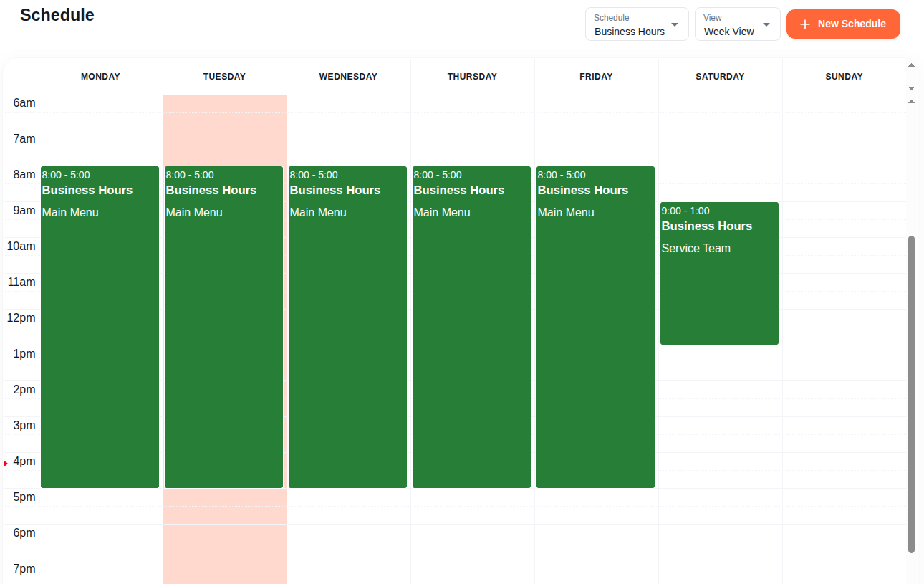Click the Week View dropdown arrow
The image size is (924, 584).
click(x=766, y=24)
